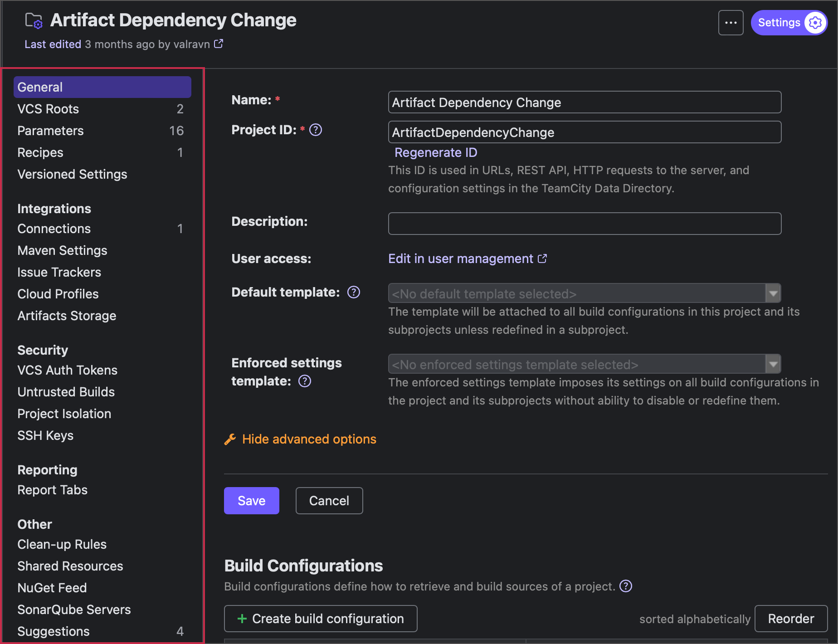The height and width of the screenshot is (644, 838).
Task: Click the Description input field
Action: pos(584,223)
